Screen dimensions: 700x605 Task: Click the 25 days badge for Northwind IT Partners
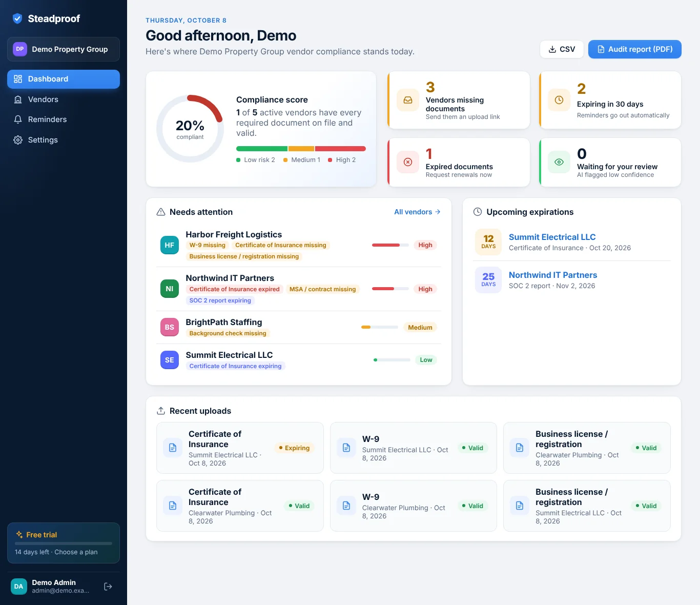[x=488, y=280]
